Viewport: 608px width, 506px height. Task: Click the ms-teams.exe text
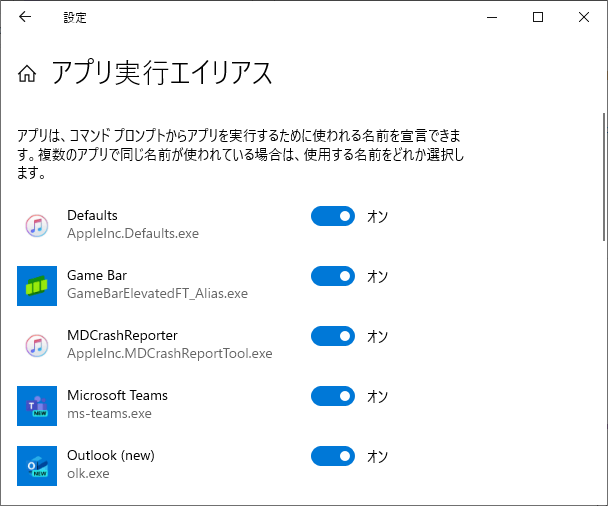pyautogui.click(x=109, y=414)
